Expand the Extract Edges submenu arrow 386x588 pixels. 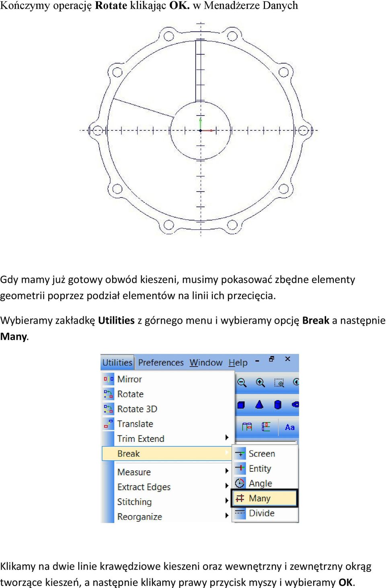click(227, 486)
